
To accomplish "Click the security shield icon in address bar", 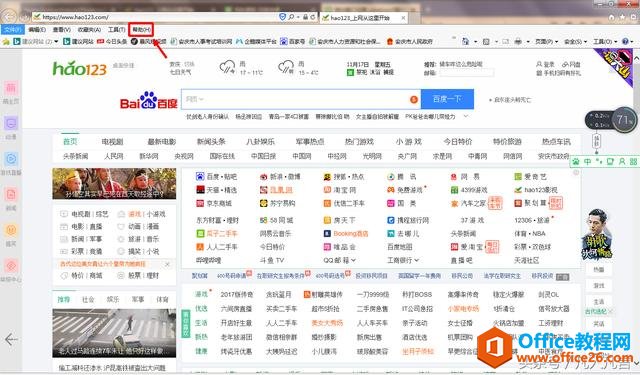I will pyautogui.click(x=282, y=17).
